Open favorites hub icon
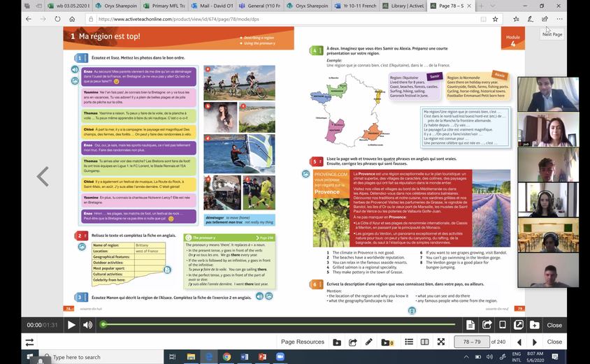 point(516,19)
